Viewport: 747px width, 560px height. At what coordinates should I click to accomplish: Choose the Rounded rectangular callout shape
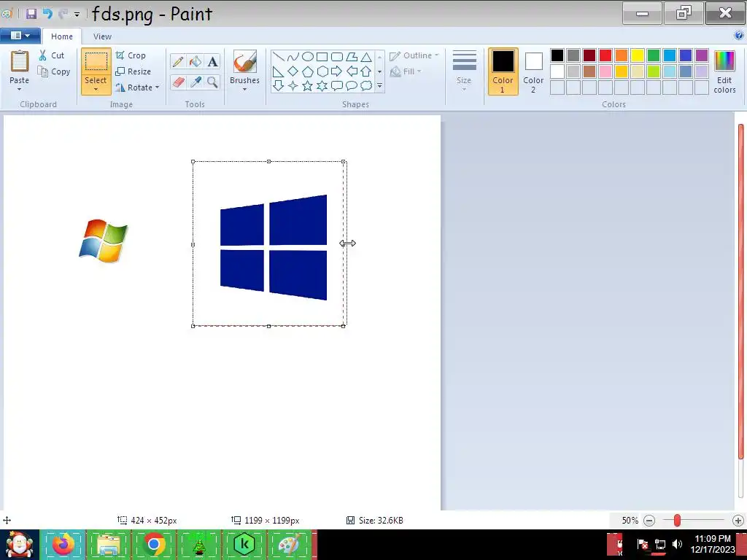point(337,86)
